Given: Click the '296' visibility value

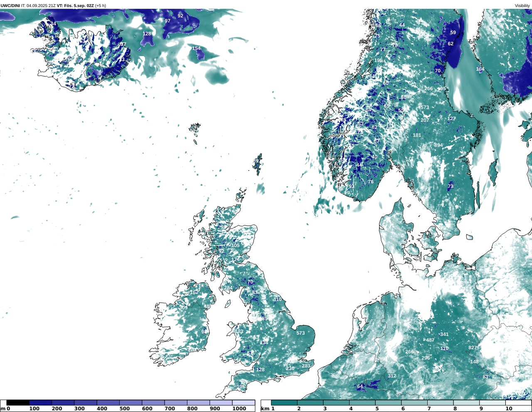Looking at the screenshot, I should 426,358.
